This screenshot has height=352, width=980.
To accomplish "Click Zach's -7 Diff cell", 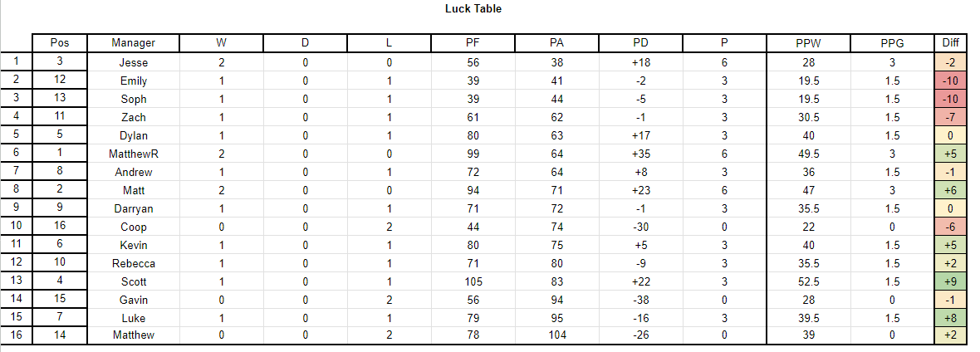I will [x=950, y=117].
